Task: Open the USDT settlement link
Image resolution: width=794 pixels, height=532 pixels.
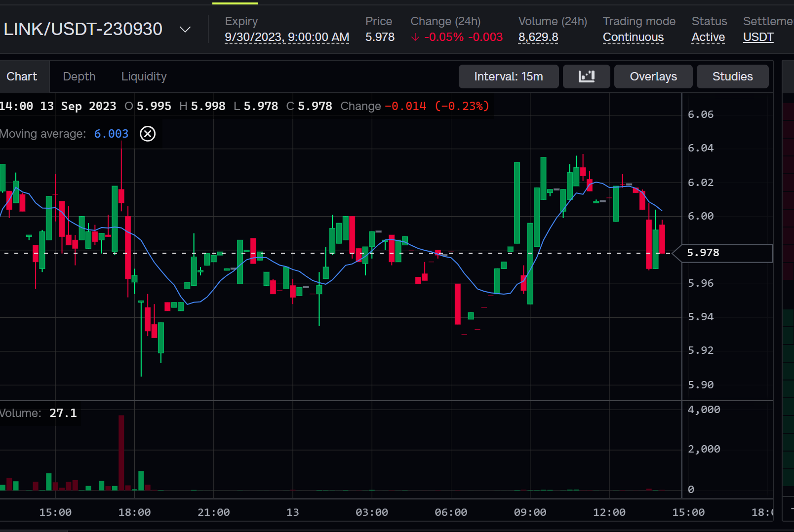Action: 758,37
